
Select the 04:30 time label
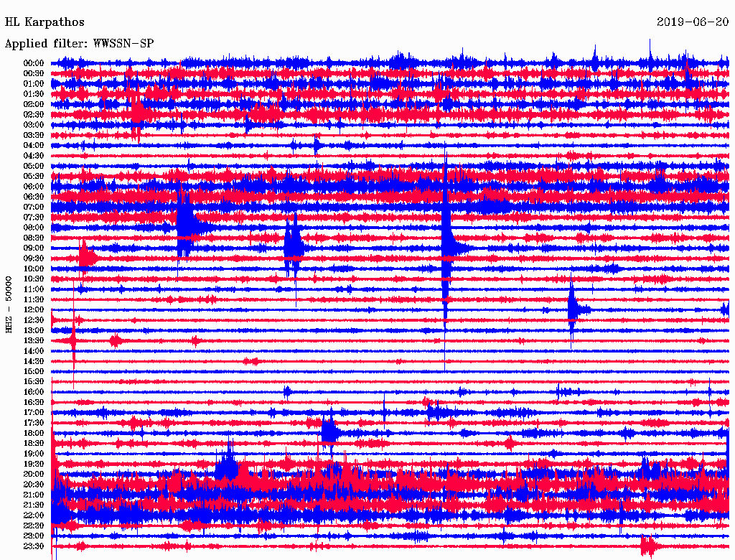pos(34,156)
